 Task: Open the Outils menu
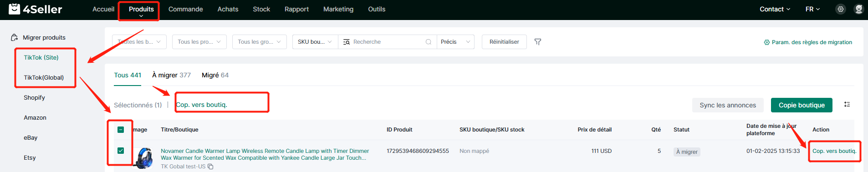pyautogui.click(x=377, y=9)
